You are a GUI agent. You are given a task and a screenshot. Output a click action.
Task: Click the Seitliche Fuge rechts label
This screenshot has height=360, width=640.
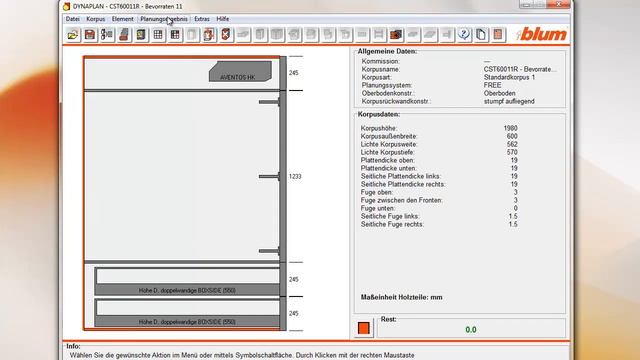click(x=392, y=224)
